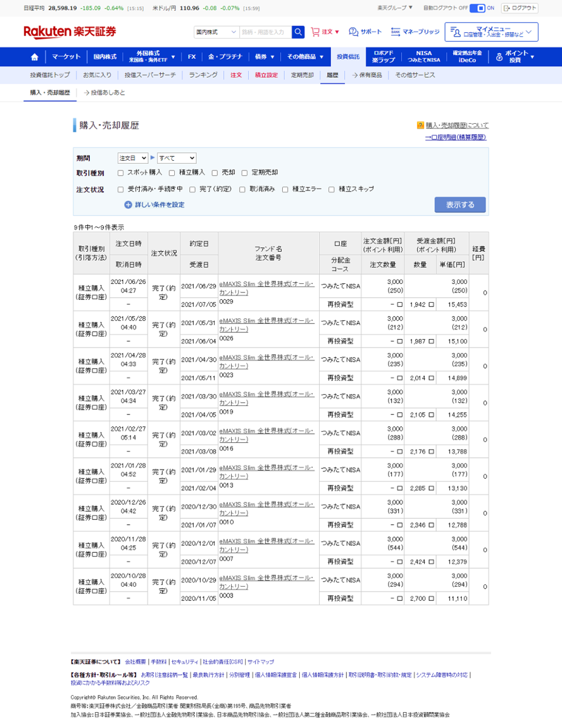Open お気に入り submenu item

[x=97, y=75]
